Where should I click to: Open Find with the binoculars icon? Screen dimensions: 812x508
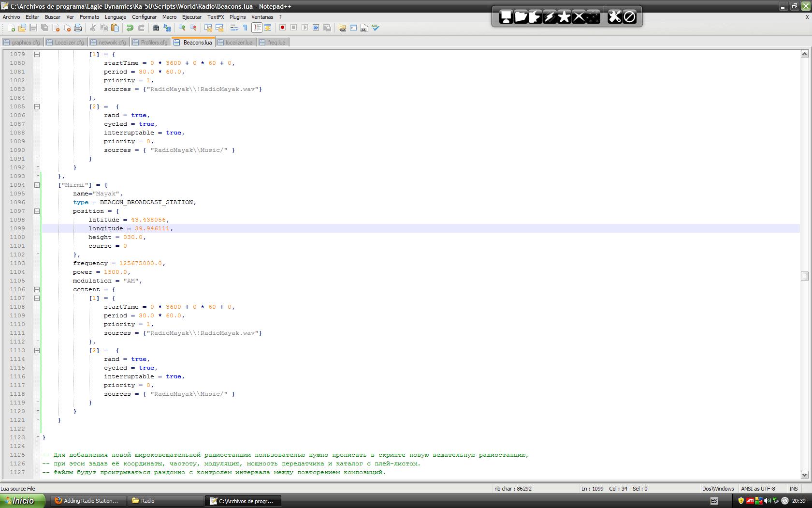[x=156, y=28]
